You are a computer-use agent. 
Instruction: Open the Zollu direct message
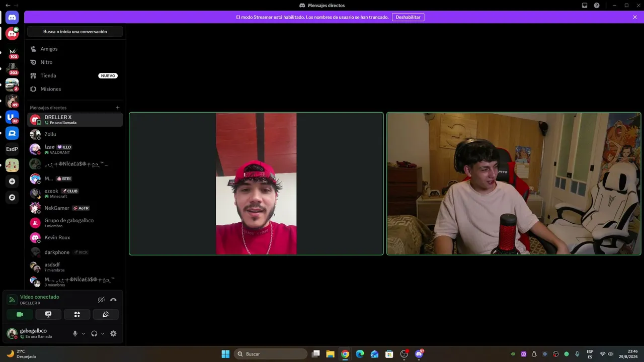click(x=75, y=134)
